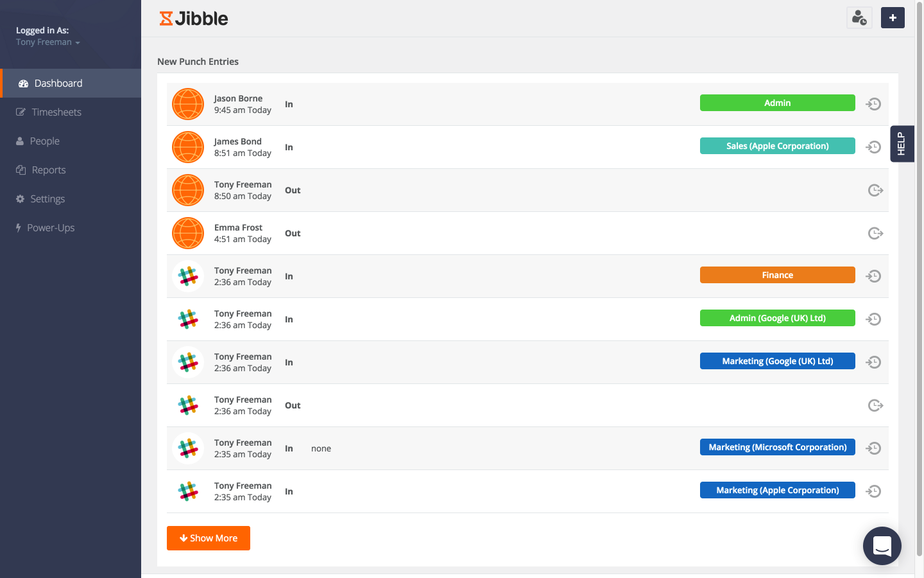
Task: Click the Jibble logo
Action: pos(193,18)
